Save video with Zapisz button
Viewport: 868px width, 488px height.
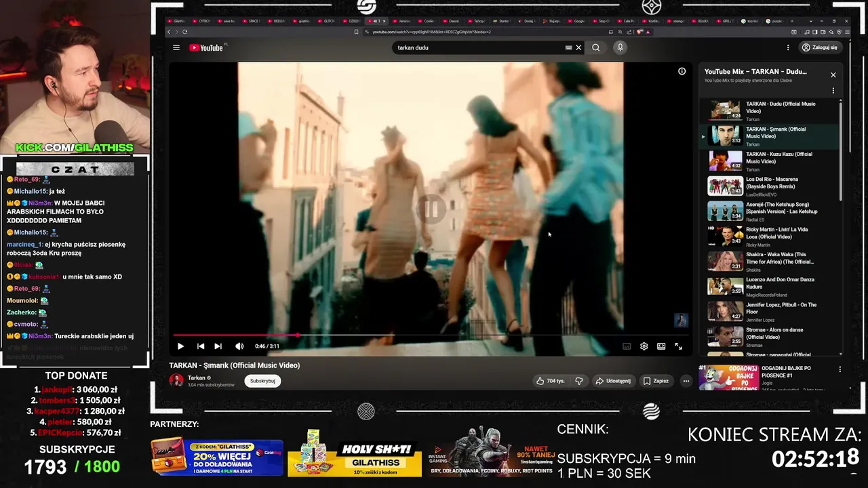point(656,381)
